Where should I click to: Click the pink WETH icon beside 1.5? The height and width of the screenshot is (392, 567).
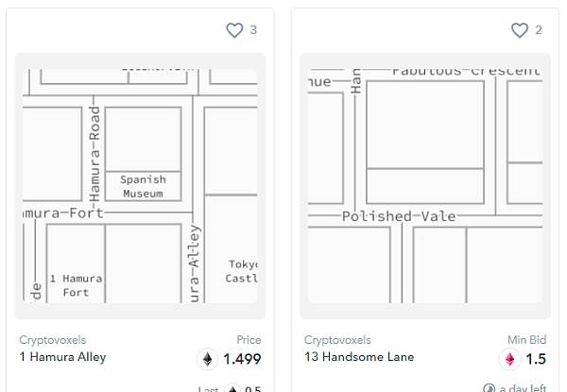[x=509, y=359]
